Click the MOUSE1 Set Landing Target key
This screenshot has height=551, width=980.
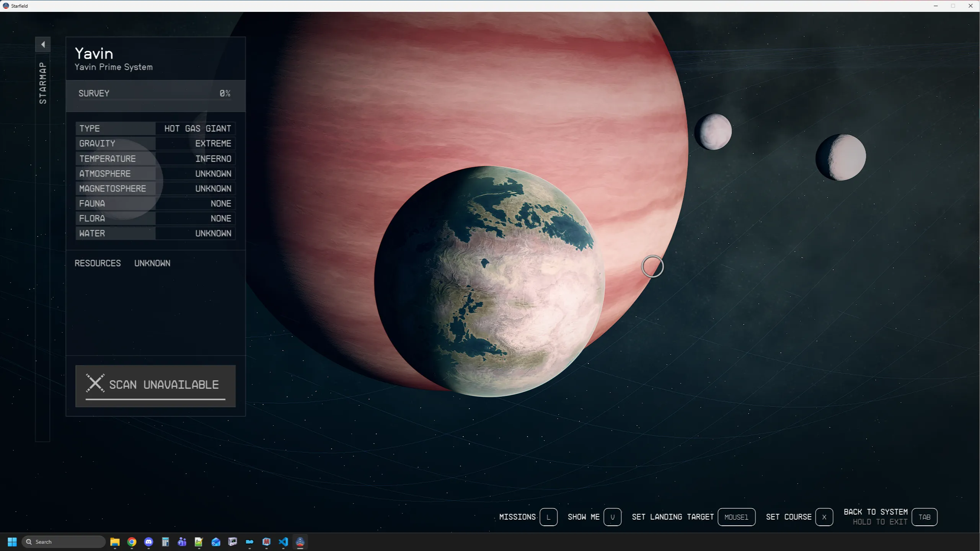coord(736,517)
